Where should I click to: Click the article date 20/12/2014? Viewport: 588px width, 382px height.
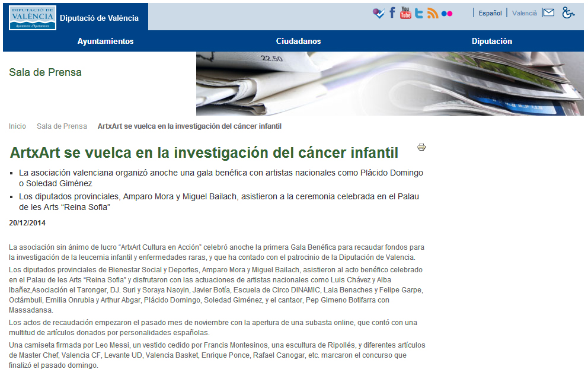(x=27, y=223)
